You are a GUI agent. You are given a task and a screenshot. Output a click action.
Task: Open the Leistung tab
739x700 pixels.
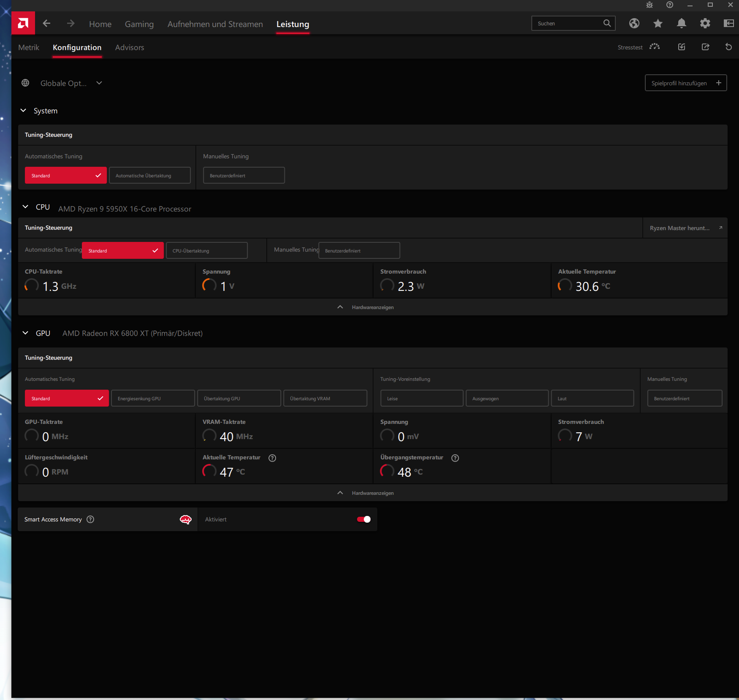[293, 24]
